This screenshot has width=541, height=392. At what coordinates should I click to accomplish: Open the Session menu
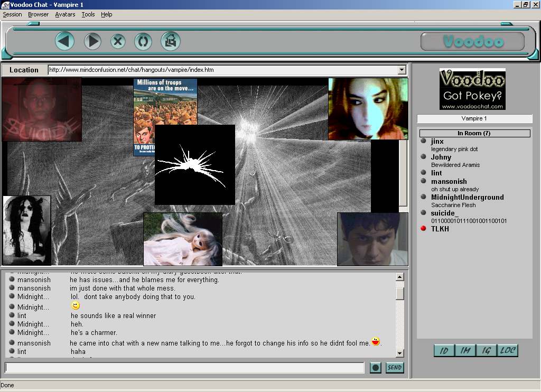(x=12, y=14)
